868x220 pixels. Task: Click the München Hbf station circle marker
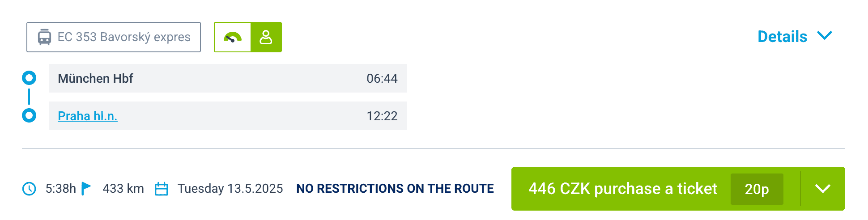[29, 78]
